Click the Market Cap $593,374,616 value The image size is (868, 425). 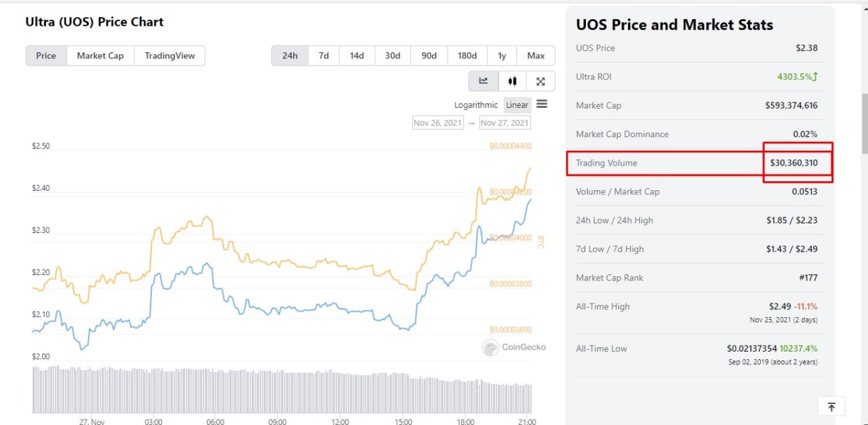(791, 105)
